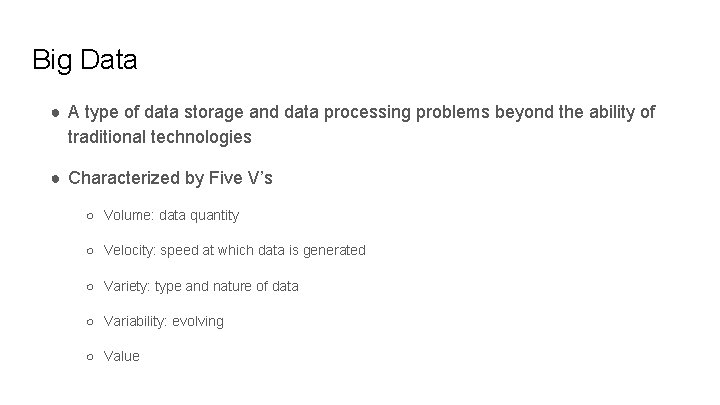This screenshot has width=720, height=405.
Task: Click the word "Volume"
Action: click(x=127, y=215)
